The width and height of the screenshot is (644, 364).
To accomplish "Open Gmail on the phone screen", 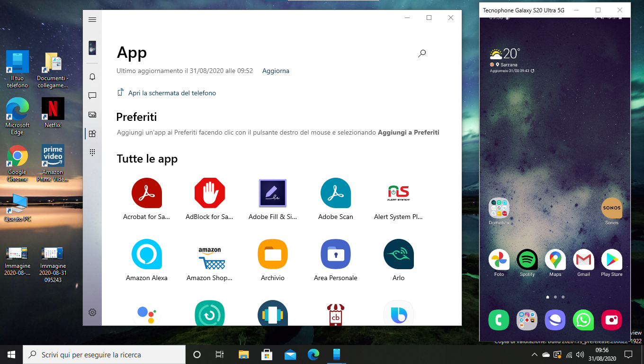I will 583,260.
